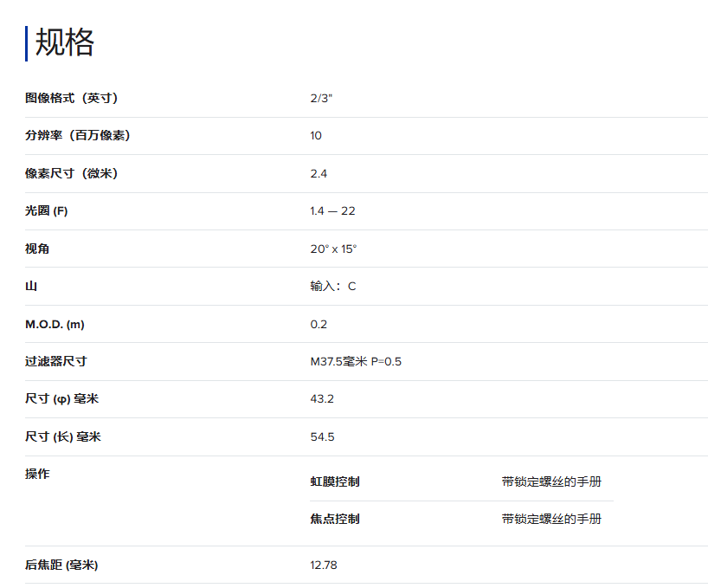The image size is (708, 588).
Task: Click the diameter value 43.2
Action: 322,399
